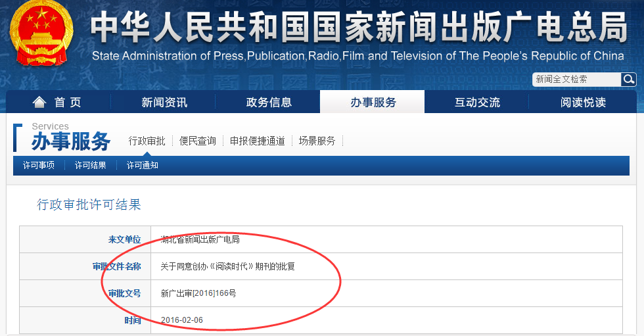Select the 行政审批 sub-menu item
The width and height of the screenshot is (644, 336).
point(147,141)
